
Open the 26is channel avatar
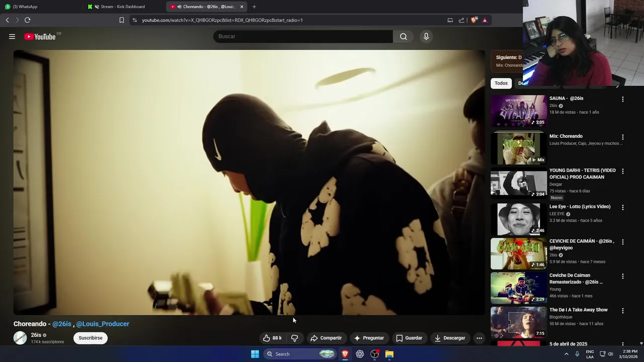20,338
